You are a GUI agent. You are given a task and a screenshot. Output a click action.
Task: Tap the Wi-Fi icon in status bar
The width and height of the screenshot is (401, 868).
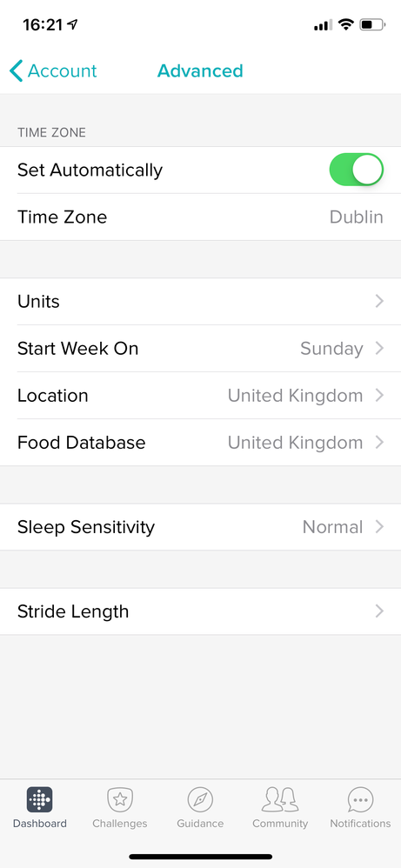pyautogui.click(x=346, y=24)
